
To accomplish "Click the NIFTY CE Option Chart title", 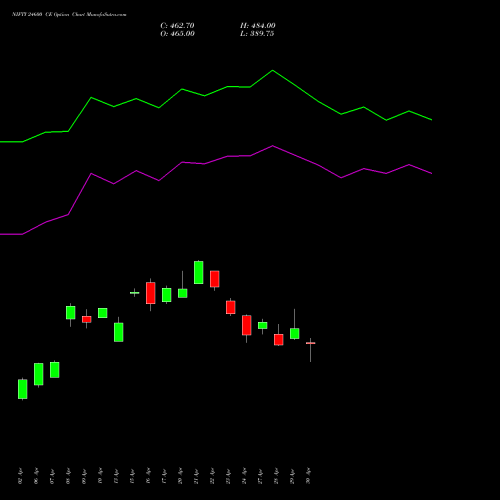I will pyautogui.click(x=69, y=14).
